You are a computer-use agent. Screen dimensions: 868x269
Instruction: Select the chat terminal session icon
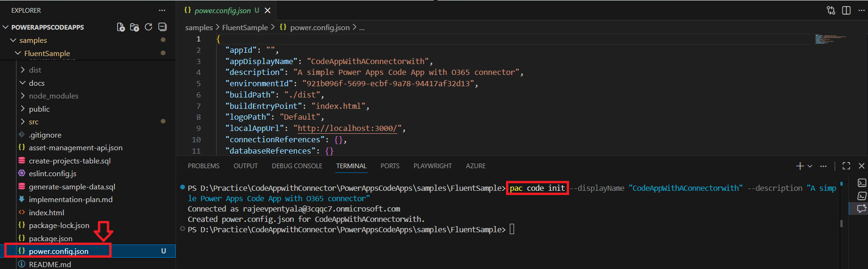pyautogui.click(x=861, y=209)
